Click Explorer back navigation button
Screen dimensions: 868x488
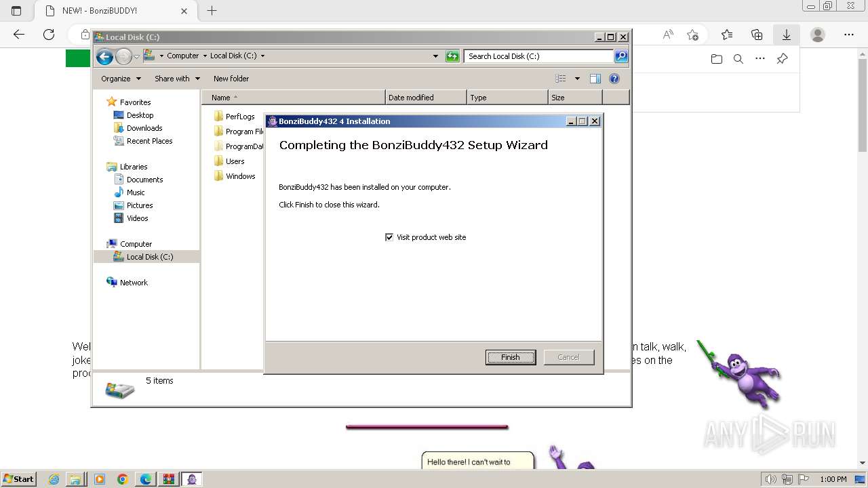pos(104,56)
